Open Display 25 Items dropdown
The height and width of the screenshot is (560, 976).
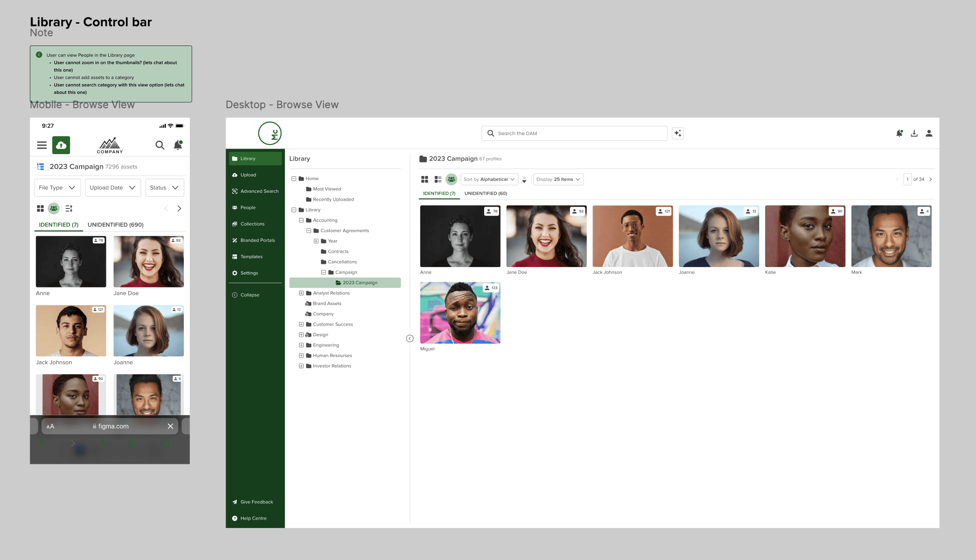coord(558,179)
